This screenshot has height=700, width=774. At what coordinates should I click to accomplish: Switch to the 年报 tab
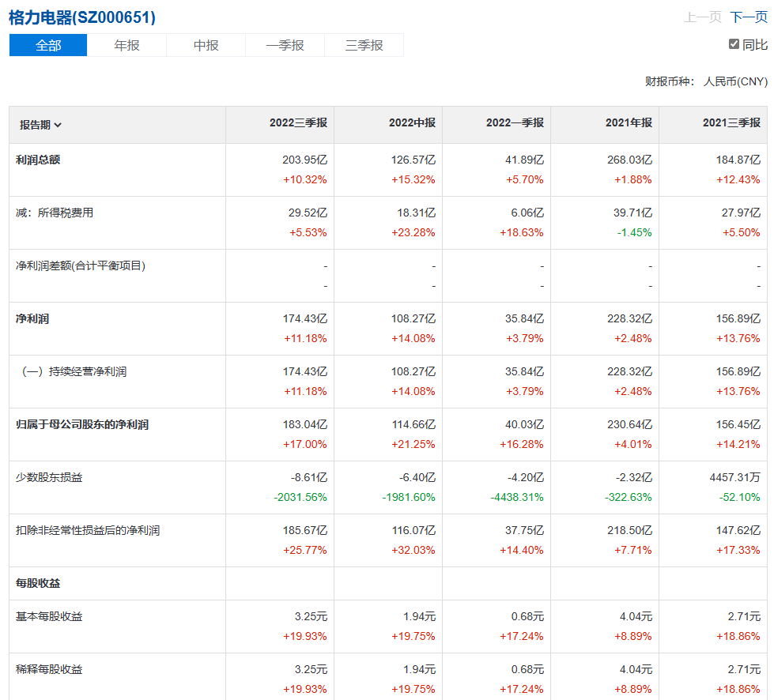pyautogui.click(x=126, y=45)
